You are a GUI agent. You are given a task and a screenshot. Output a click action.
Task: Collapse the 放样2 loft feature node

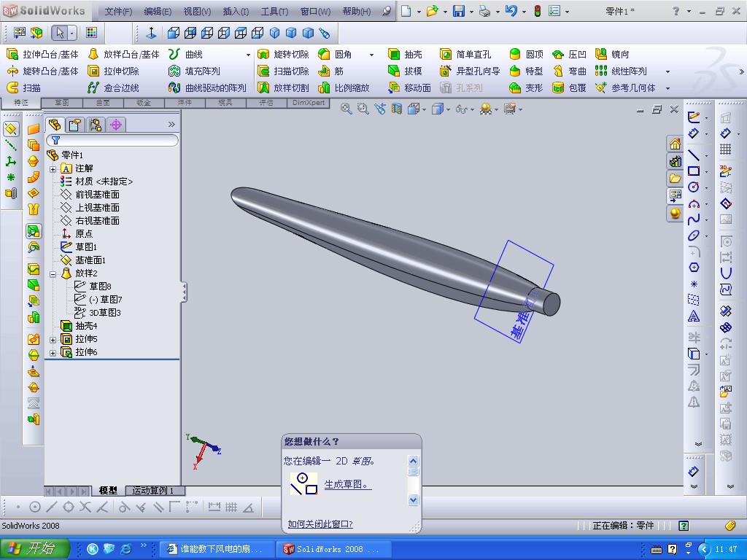(53, 273)
